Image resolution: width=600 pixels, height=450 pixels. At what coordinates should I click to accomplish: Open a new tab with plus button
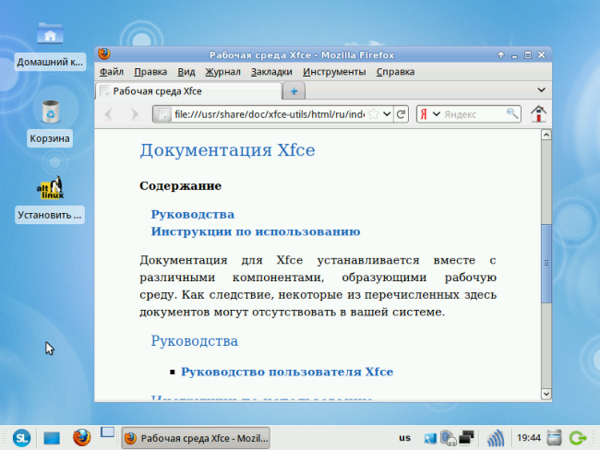294,91
